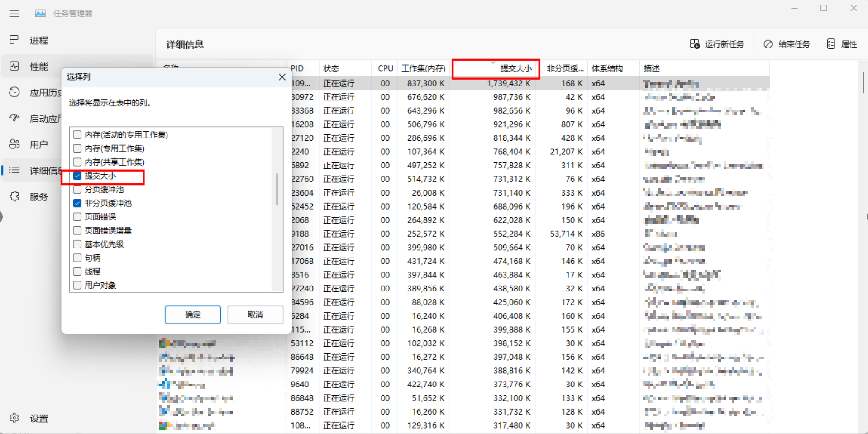
Task: Open 设置 (Settings) gear icon
Action: click(x=14, y=418)
